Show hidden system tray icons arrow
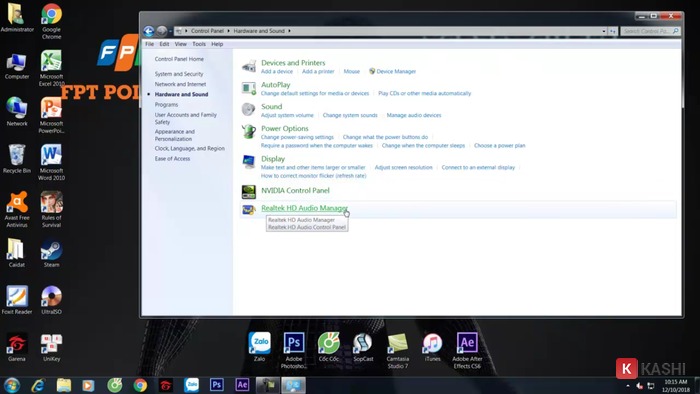This screenshot has width=700, height=394. (x=628, y=386)
